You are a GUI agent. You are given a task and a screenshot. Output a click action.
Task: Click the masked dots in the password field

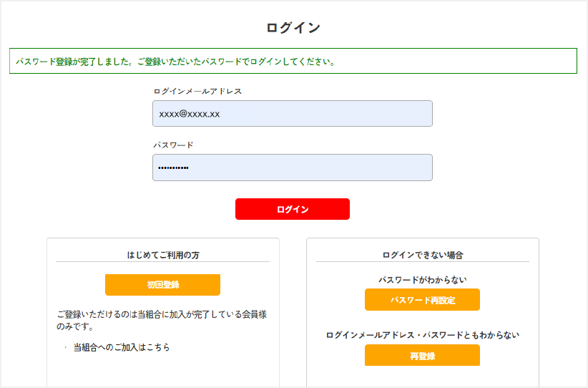(x=173, y=168)
